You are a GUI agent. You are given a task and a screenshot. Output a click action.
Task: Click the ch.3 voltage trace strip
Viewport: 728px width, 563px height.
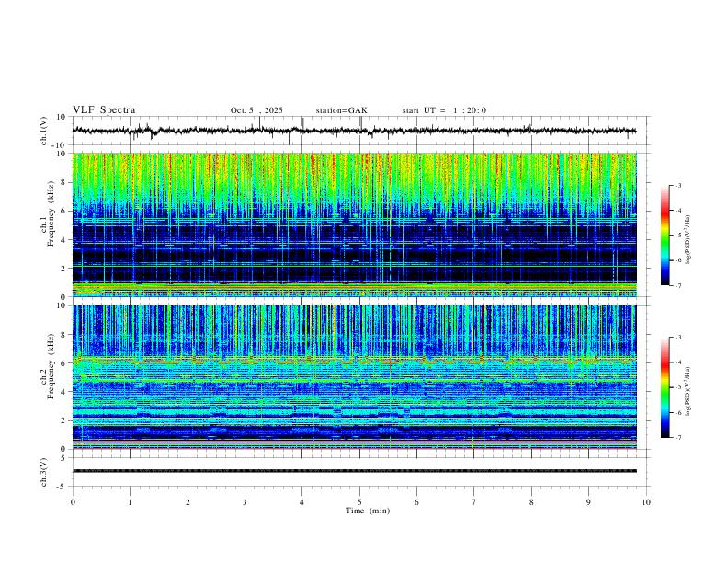click(355, 471)
